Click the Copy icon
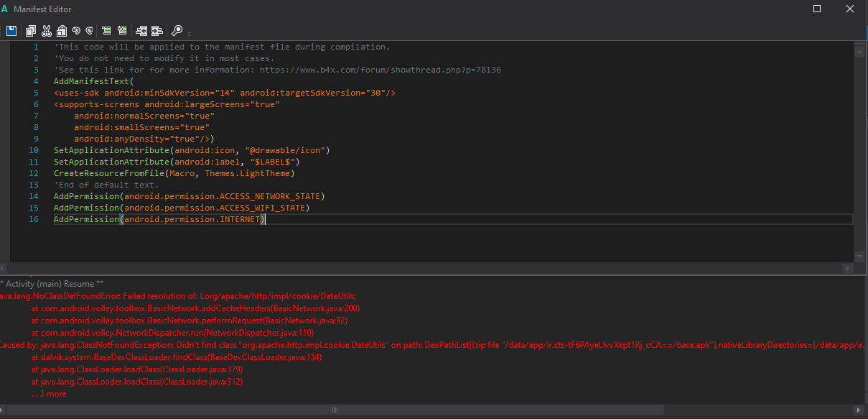Image resolution: width=868 pixels, height=419 pixels. [x=30, y=31]
